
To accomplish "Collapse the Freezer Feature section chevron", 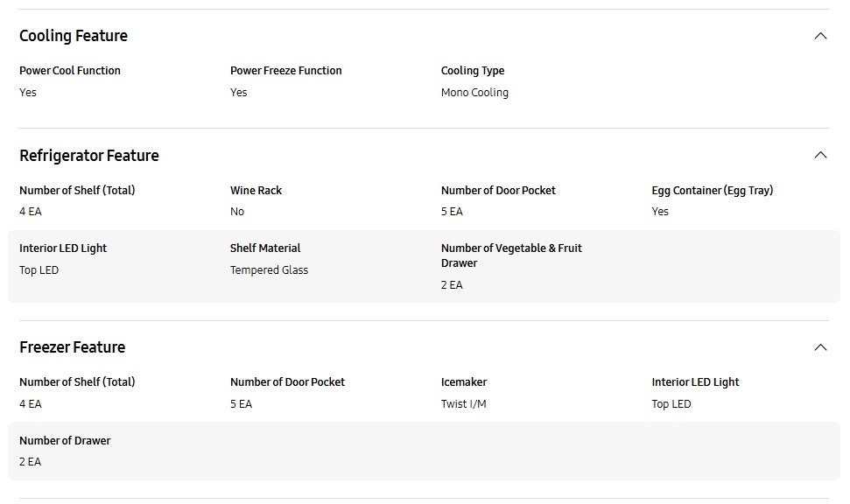I will [x=820, y=347].
